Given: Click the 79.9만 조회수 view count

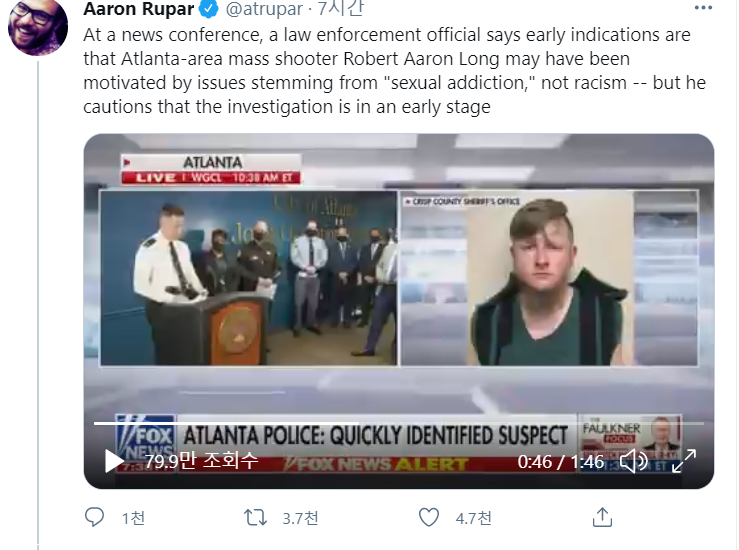Looking at the screenshot, I should pos(201,461).
